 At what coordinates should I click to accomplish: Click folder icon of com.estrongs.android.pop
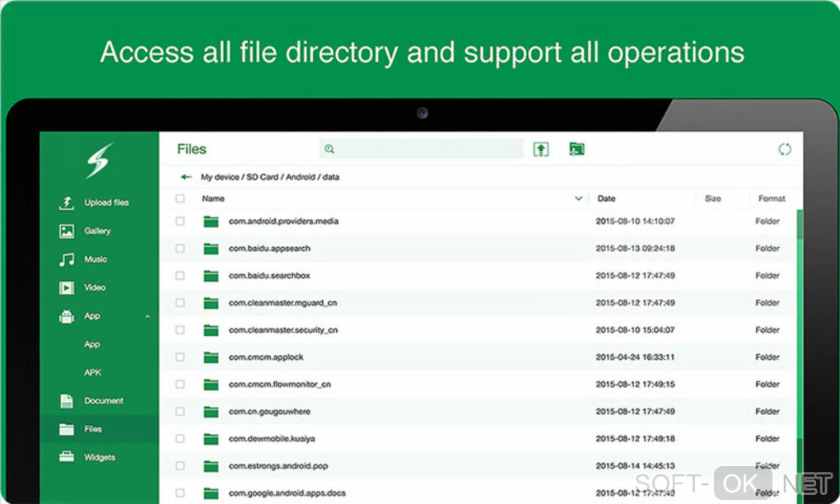coord(211,466)
